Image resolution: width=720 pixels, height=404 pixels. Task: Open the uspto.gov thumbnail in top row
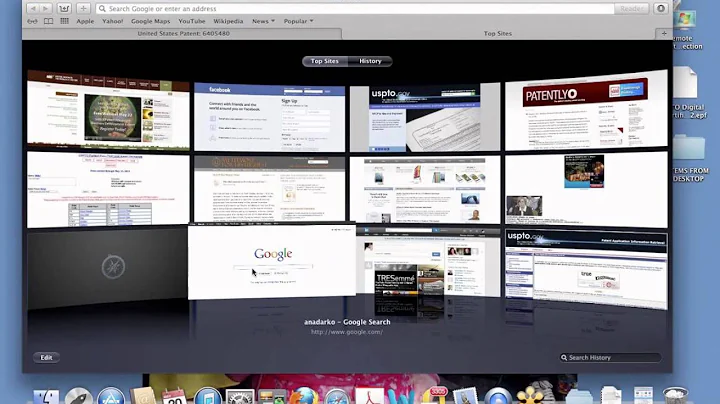coord(425,118)
